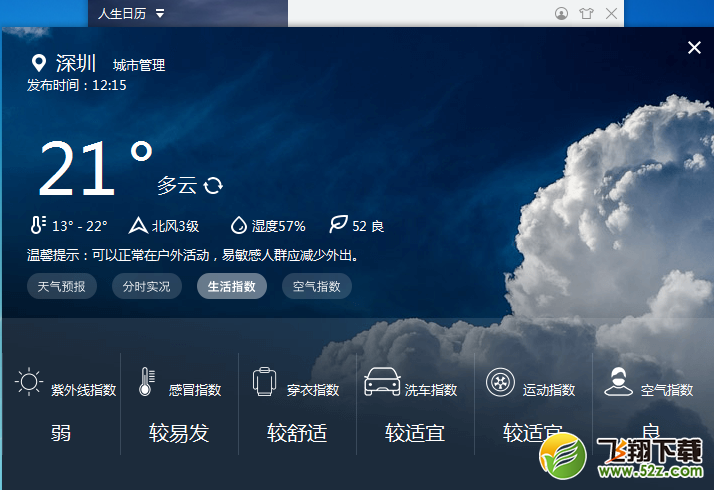Switch to the 空气指数 tab
Viewport: 714px width, 490px height.
click(317, 286)
